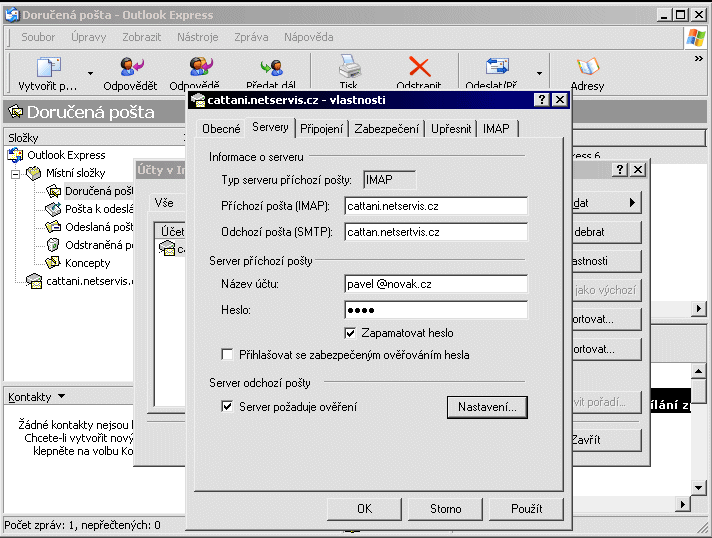
Task: Click the help question mark in Účty window
Action: [x=619, y=170]
